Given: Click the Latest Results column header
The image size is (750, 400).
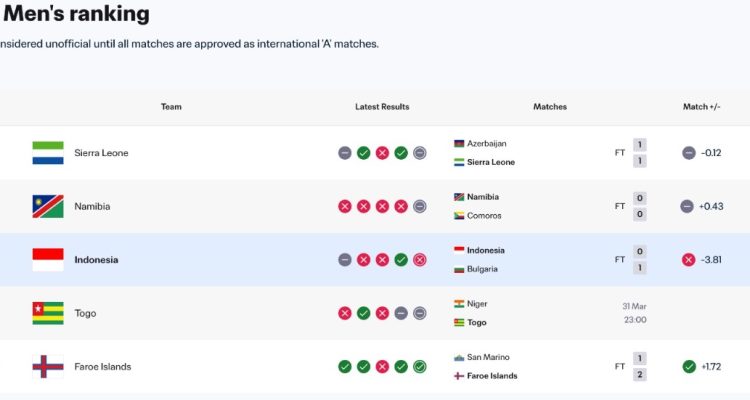Looking at the screenshot, I should pyautogui.click(x=382, y=107).
